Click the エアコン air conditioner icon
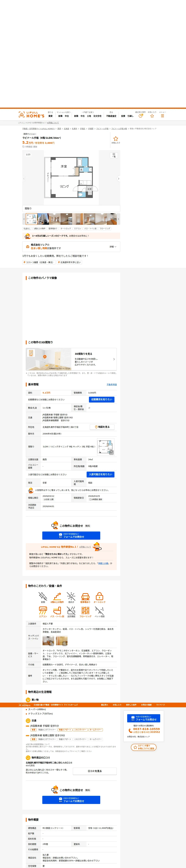This screenshot has width=186, height=868. (x=43, y=610)
